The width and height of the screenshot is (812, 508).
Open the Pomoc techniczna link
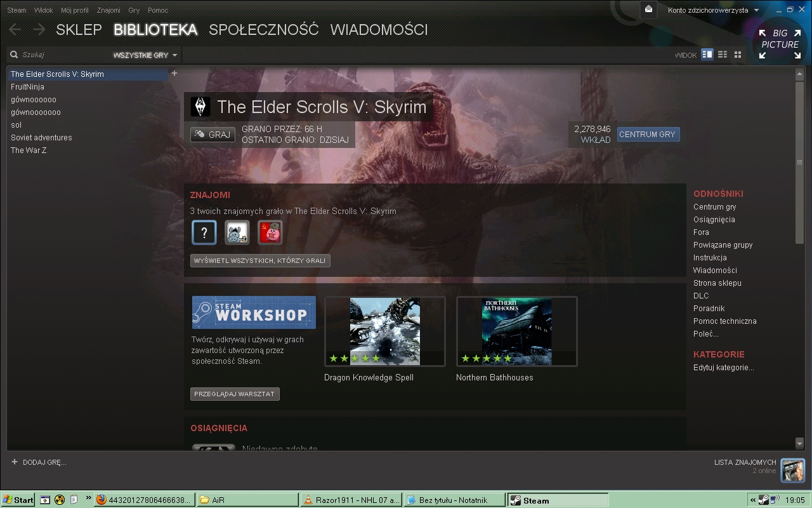[x=724, y=321]
